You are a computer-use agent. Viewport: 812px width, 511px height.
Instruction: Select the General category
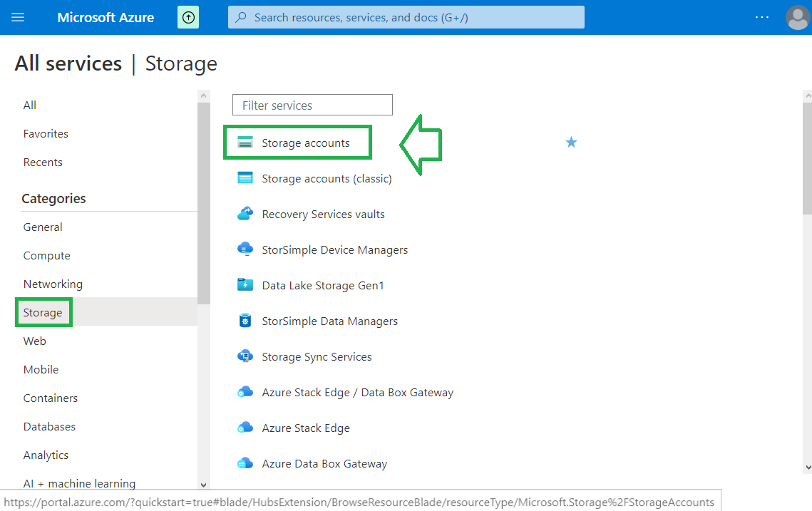pyautogui.click(x=43, y=227)
